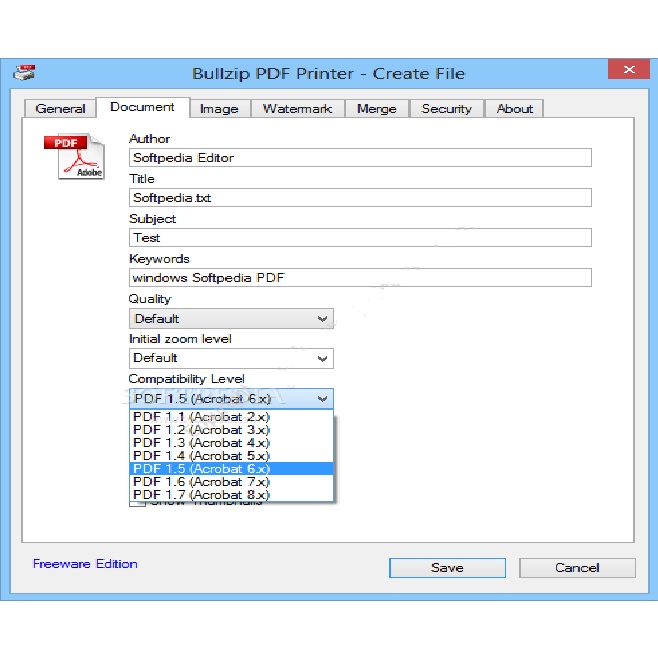Image resolution: width=658 pixels, height=658 pixels.
Task: Focus the Subject field with Test
Action: point(360,238)
